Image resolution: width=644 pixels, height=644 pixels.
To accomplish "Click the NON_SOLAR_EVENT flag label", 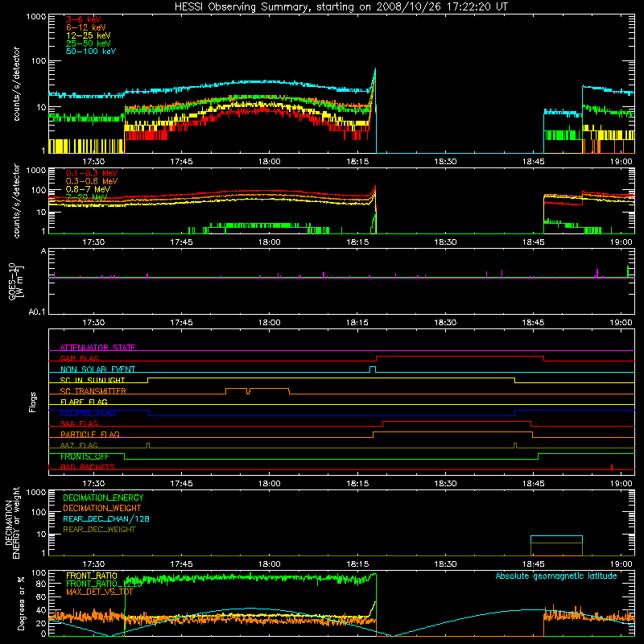I will pyautogui.click(x=97, y=369).
